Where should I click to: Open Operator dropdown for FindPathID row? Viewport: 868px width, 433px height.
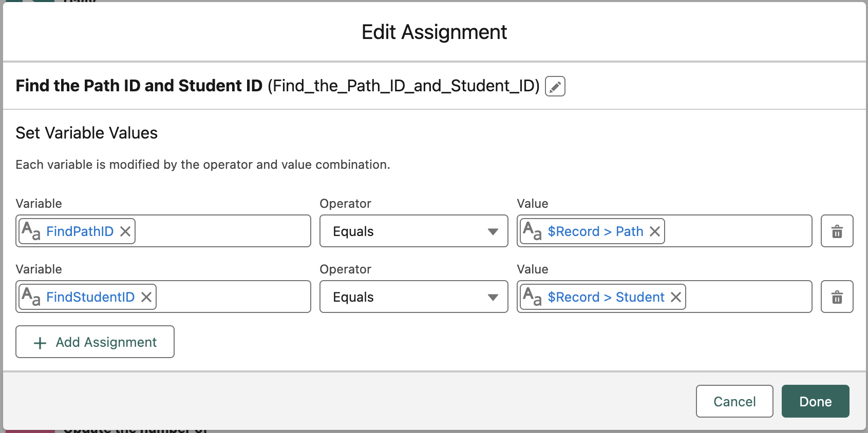(413, 231)
